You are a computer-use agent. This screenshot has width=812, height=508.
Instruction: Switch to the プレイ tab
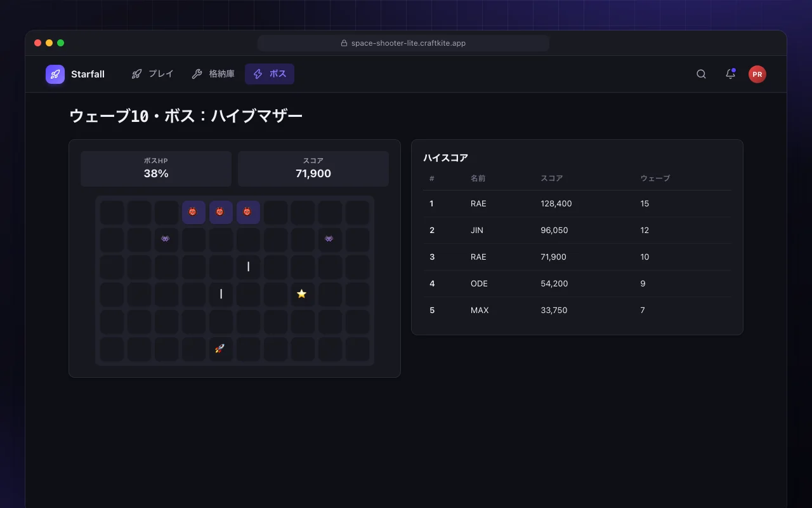tap(152, 74)
